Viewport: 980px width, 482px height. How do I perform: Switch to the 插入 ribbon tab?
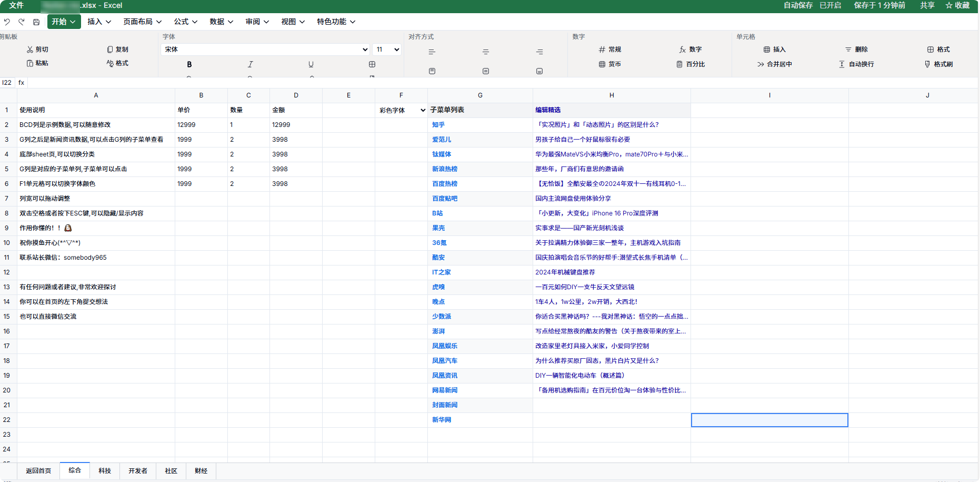(99, 22)
